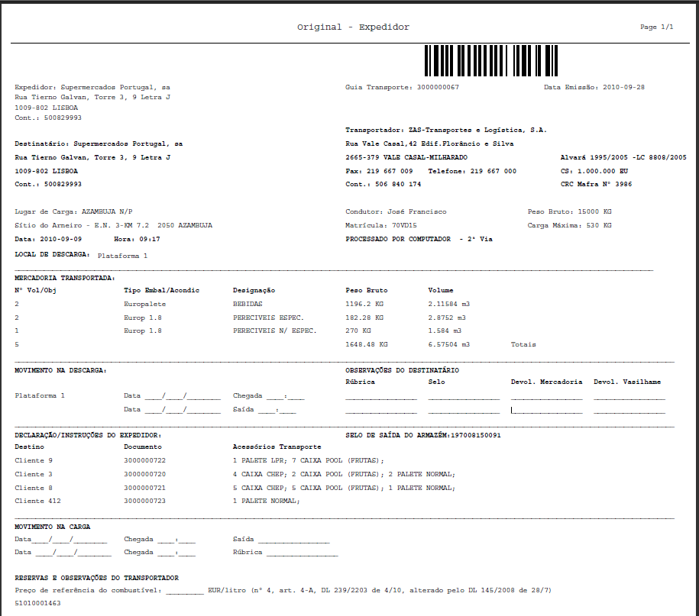The width and height of the screenshot is (699, 616).
Task: Click the "Devol. Vasilhame" column label
Action: coord(627,382)
